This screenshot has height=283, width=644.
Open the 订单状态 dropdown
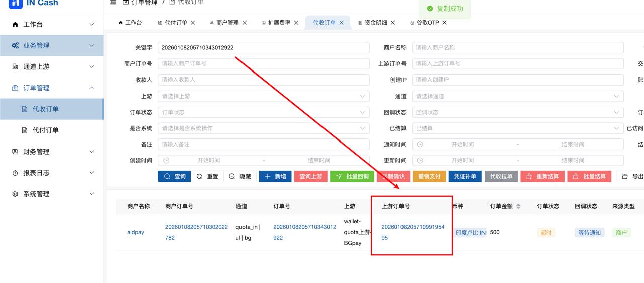264,112
